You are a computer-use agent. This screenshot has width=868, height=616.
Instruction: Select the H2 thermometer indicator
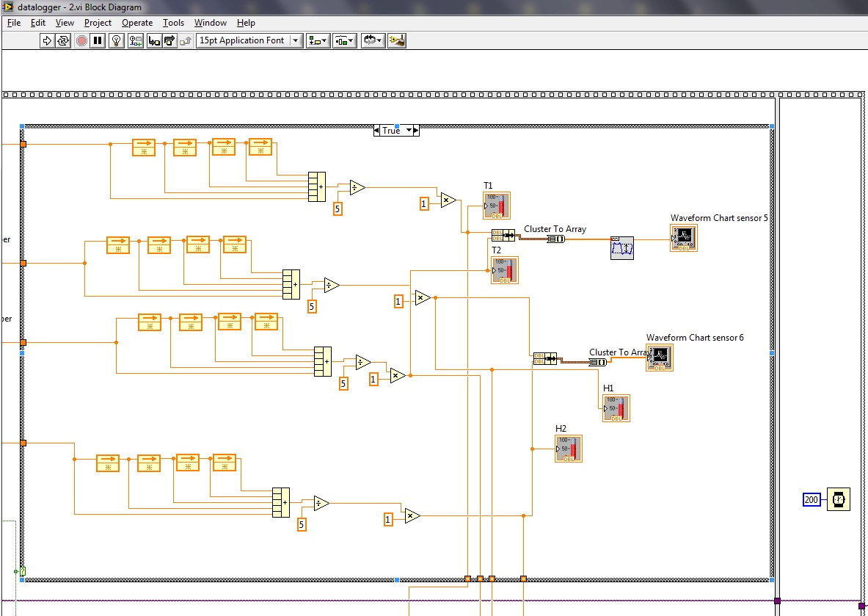point(569,449)
